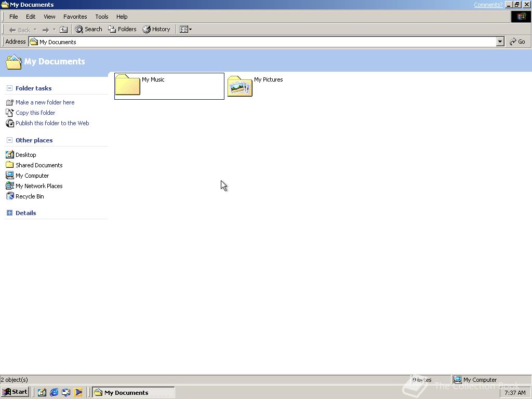Expand the Address bar dropdown
This screenshot has height=399, width=532.
pos(500,42)
